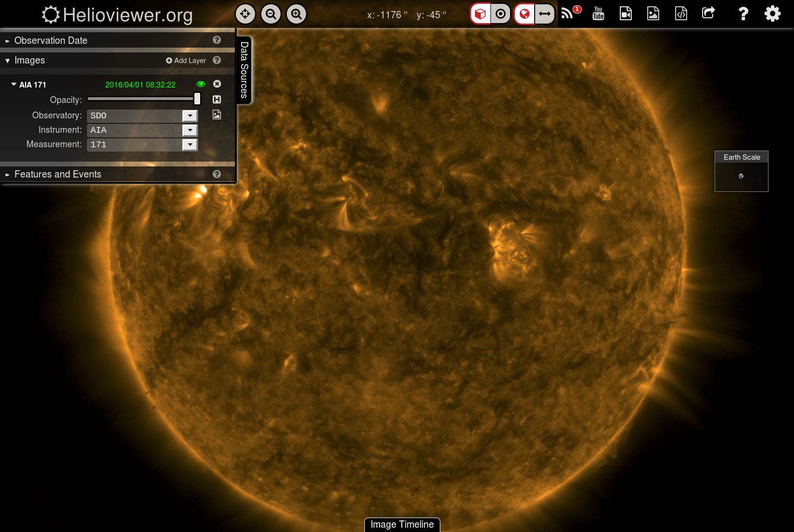
Task: Click the y: -45 coordinate readout
Action: click(432, 15)
